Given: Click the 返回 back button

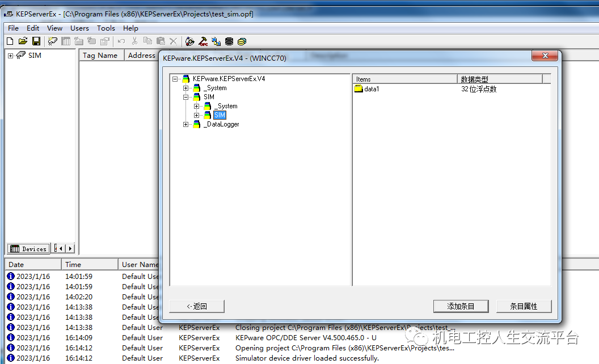Looking at the screenshot, I should click(197, 306).
